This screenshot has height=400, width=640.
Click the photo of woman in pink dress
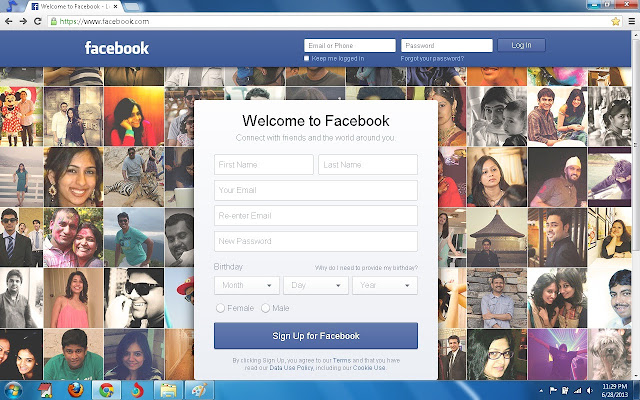pos(73,298)
